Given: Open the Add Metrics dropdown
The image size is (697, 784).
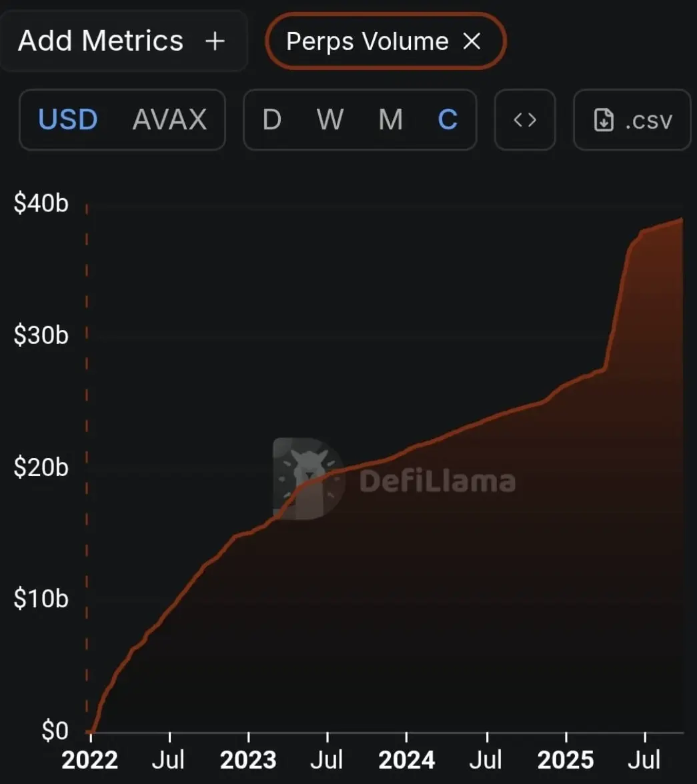Looking at the screenshot, I should [123, 41].
